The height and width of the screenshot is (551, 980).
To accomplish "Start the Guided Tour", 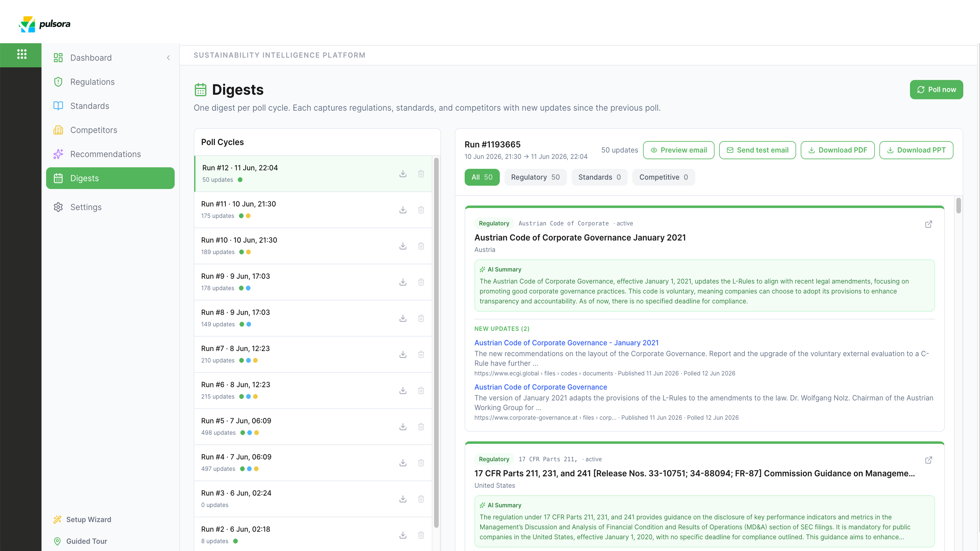I will [x=80, y=541].
